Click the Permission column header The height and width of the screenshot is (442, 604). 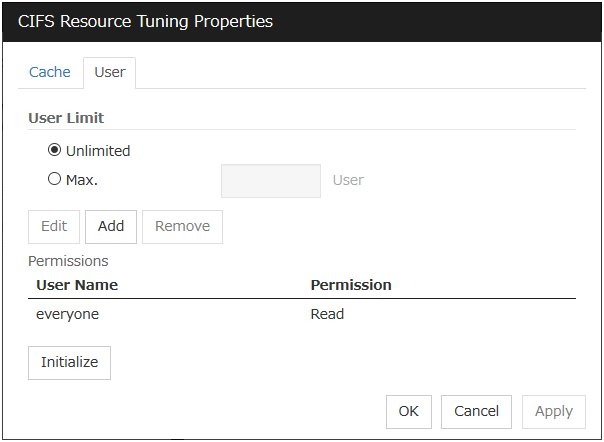pos(351,285)
